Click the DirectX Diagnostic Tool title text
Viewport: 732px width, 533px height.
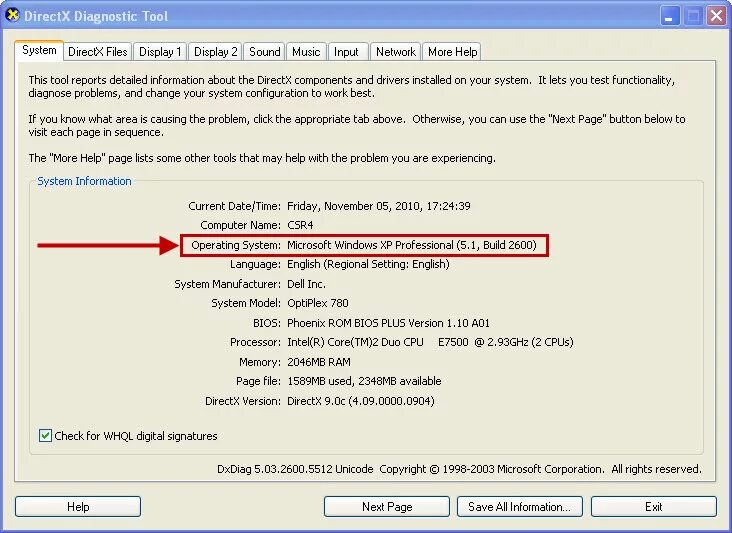point(96,16)
